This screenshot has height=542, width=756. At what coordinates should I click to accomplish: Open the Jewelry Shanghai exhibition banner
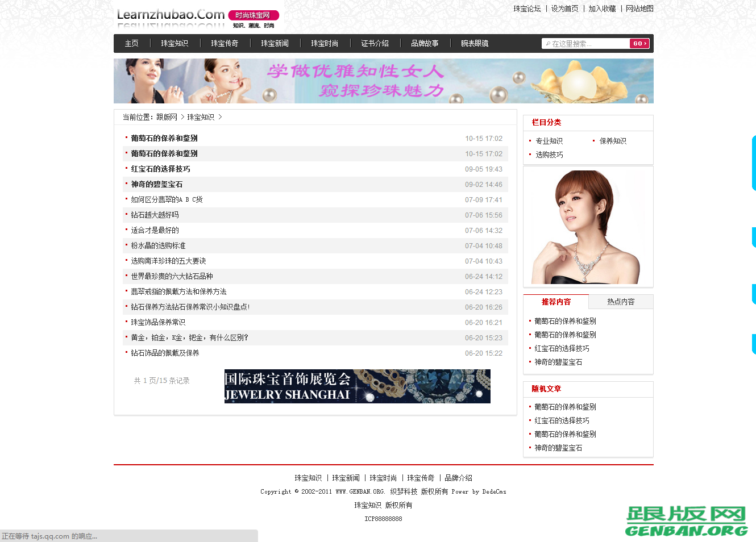pos(357,386)
